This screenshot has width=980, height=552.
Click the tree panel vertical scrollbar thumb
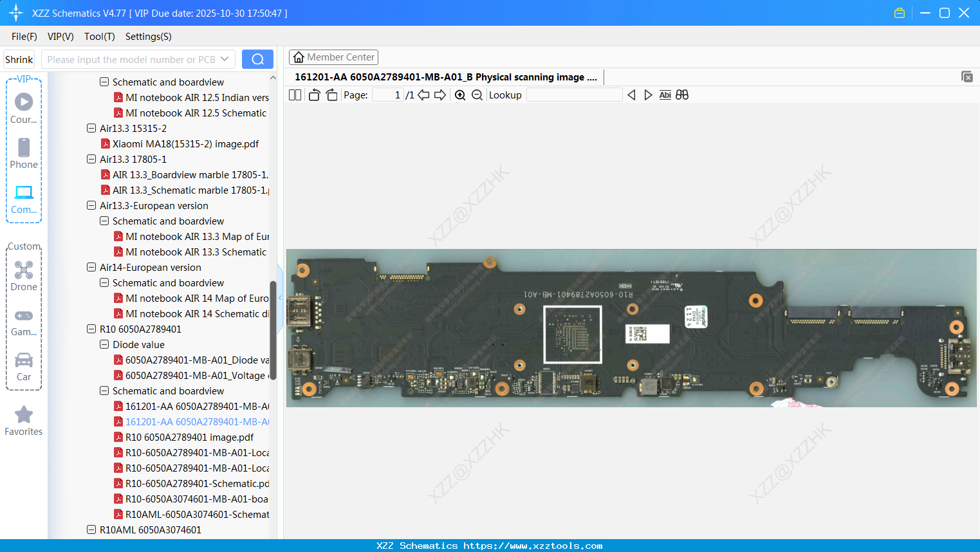(x=273, y=330)
